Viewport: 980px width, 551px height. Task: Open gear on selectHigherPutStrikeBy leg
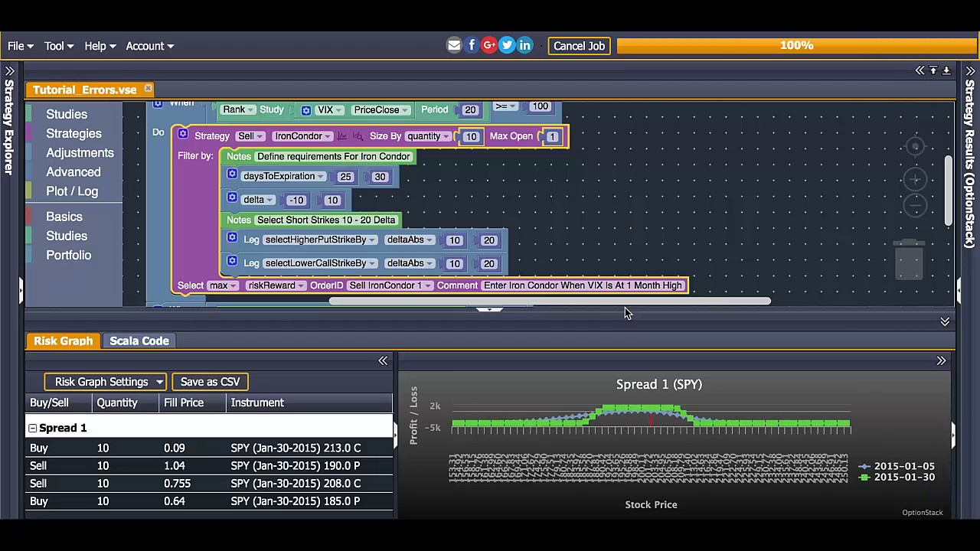click(x=232, y=238)
